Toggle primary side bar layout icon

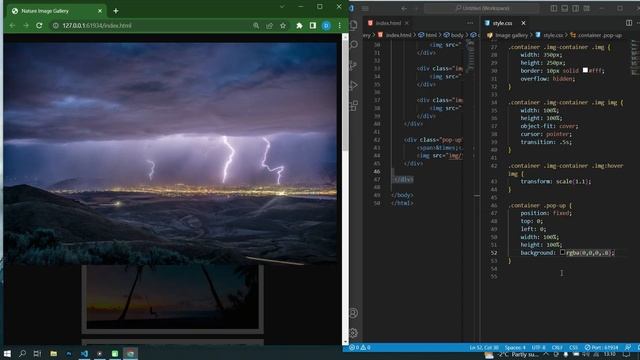(554, 8)
